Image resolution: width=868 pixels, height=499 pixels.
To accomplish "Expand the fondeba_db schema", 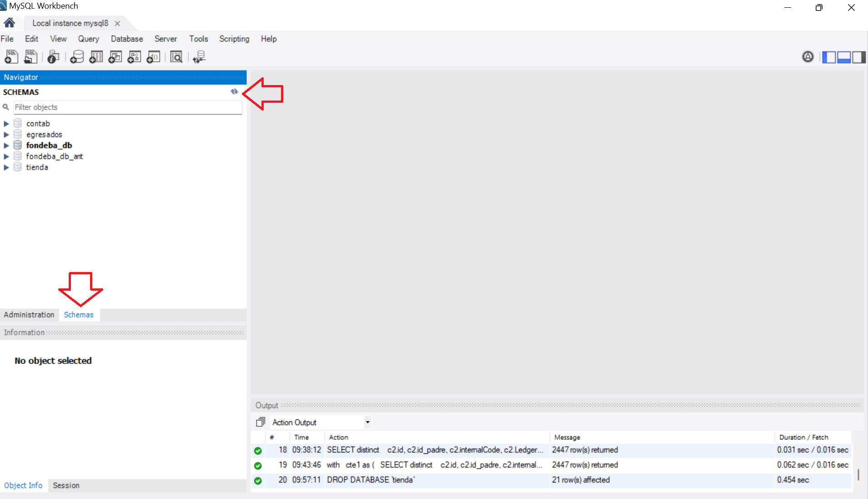I will (x=6, y=146).
